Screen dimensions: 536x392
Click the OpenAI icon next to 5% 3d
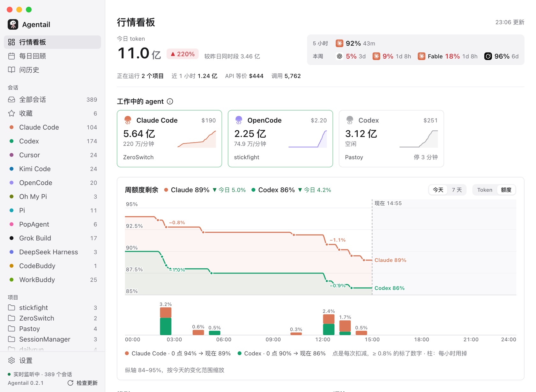pyautogui.click(x=339, y=56)
